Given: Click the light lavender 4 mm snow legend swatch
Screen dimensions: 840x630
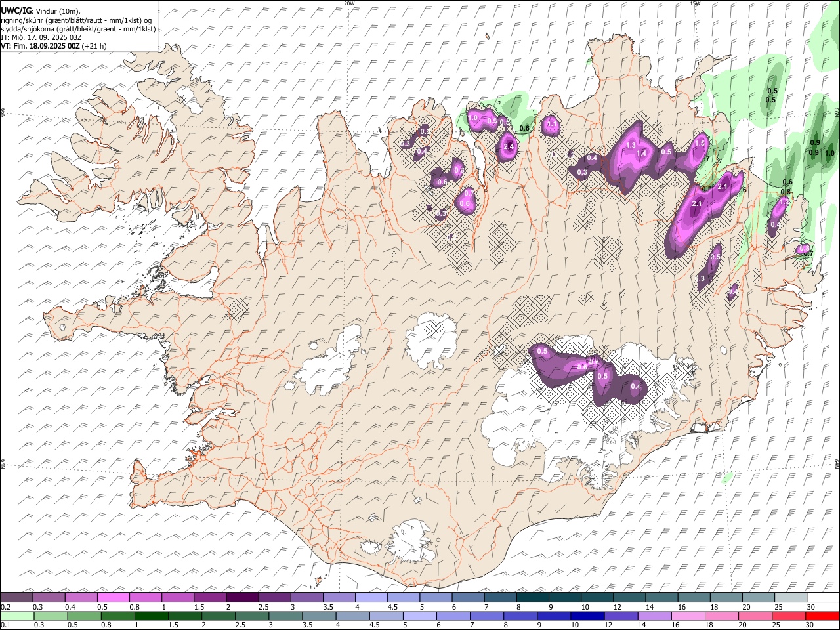Looking at the screenshot, I should tap(371, 598).
